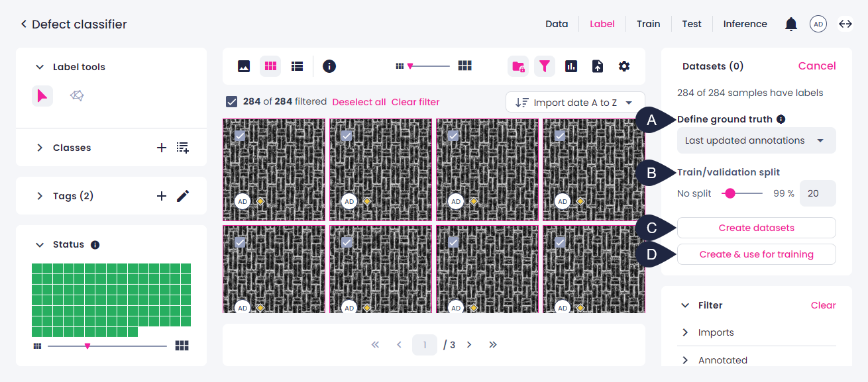Click small grid icon under Status

37,346
